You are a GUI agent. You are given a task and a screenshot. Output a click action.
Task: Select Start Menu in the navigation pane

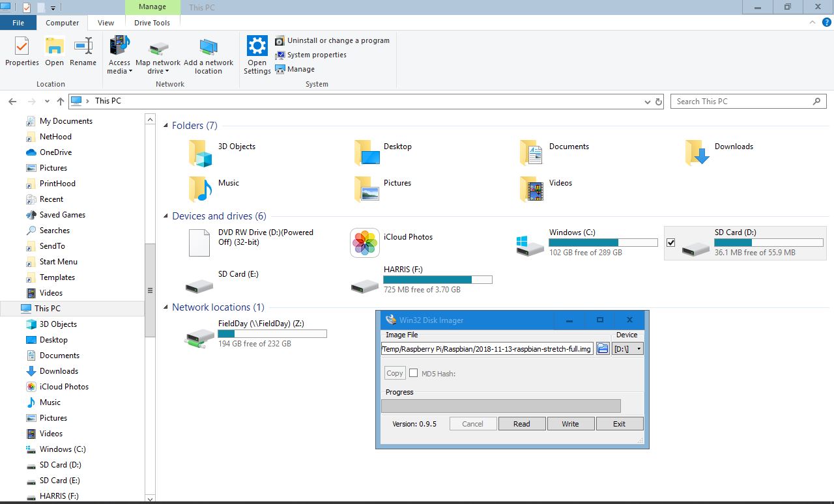coord(59,262)
